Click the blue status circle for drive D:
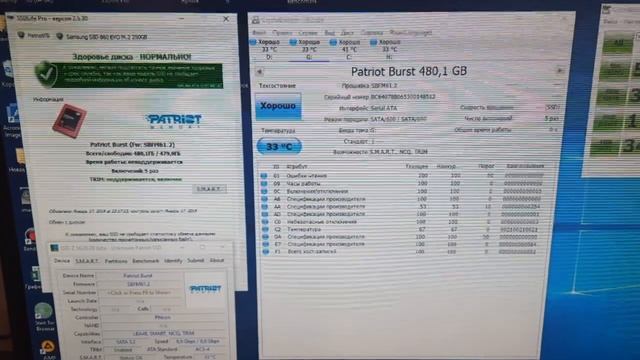640x360 pixels. [x=253, y=42]
